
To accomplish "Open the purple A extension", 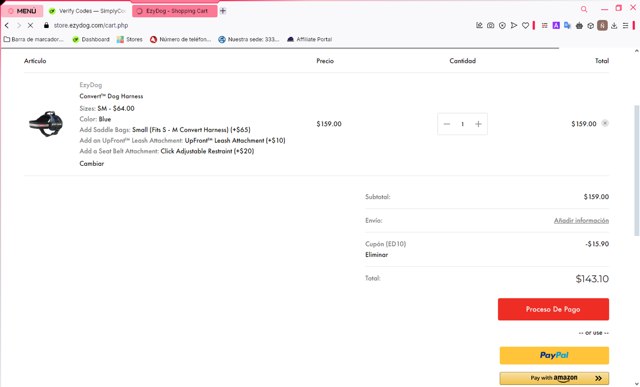I will click(x=556, y=25).
